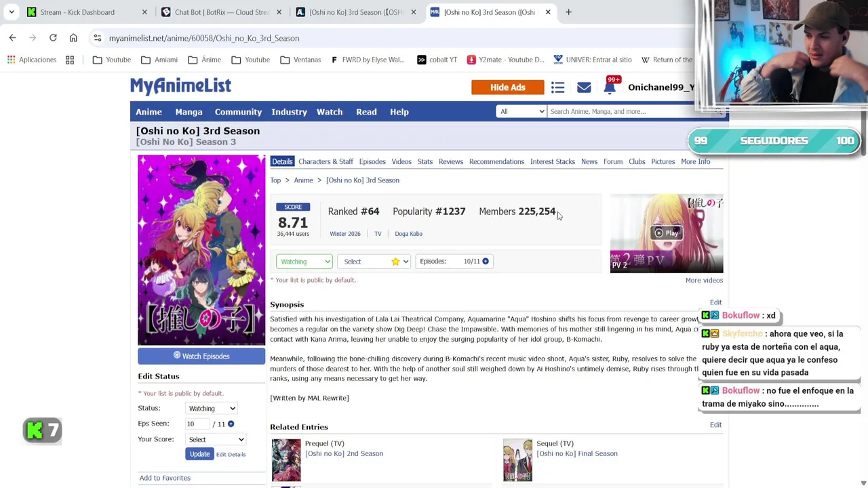Increment episodes with the plus icon beside 10/11

pos(486,261)
